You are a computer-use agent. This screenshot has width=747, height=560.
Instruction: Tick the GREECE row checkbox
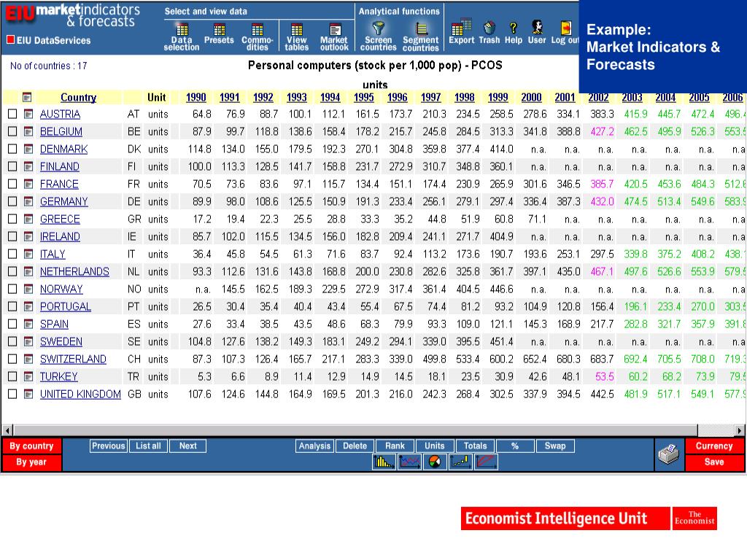pyautogui.click(x=12, y=219)
